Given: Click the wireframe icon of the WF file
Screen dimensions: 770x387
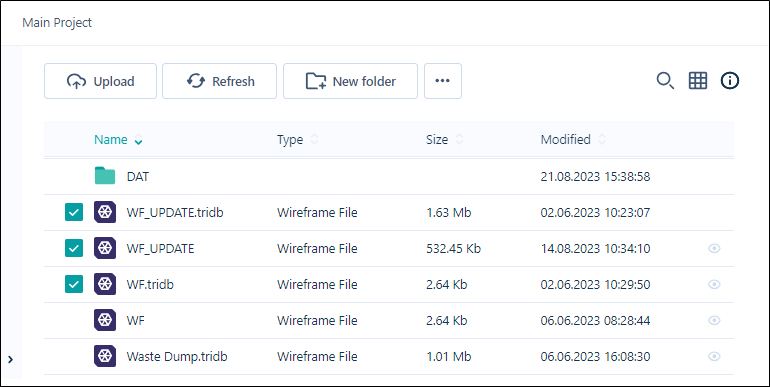Looking at the screenshot, I should (x=105, y=320).
